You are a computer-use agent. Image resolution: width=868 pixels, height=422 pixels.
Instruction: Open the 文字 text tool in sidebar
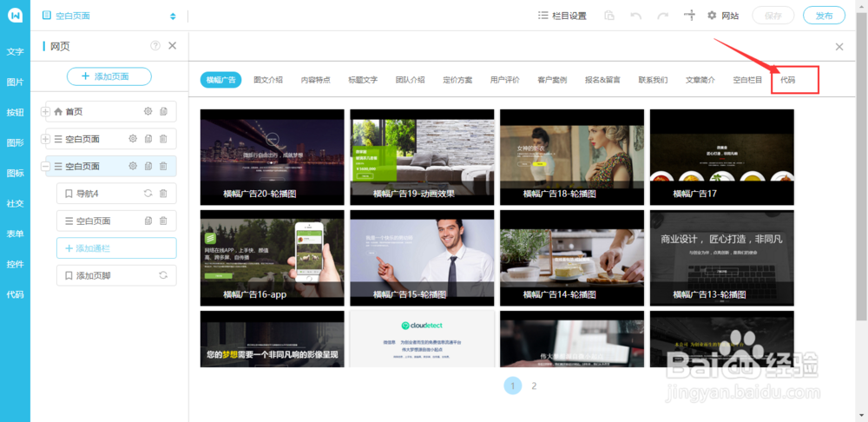point(15,52)
